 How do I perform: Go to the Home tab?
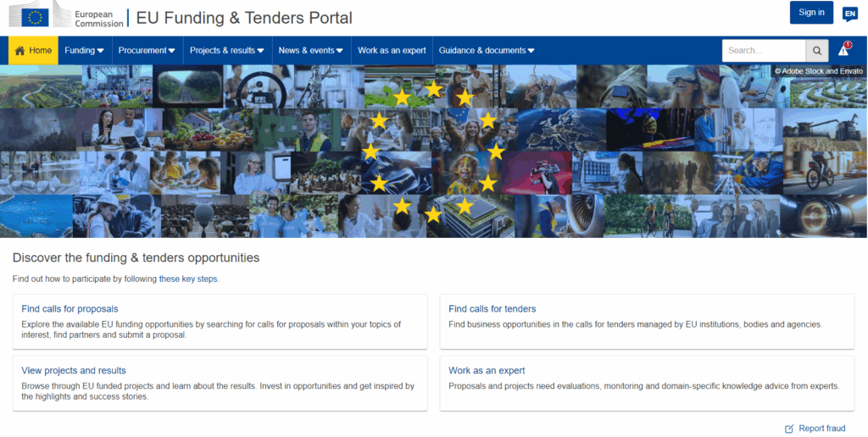pyautogui.click(x=40, y=51)
